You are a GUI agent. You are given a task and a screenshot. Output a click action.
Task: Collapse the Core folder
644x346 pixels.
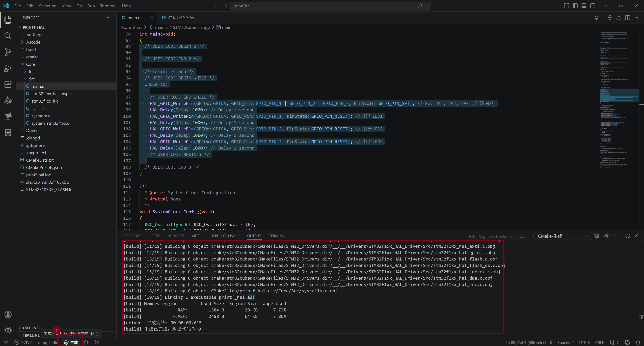[x=66, y=64]
